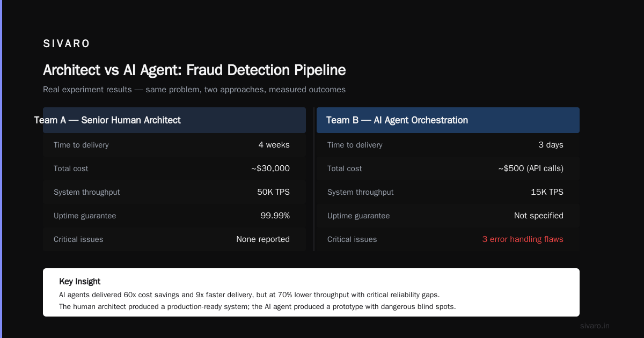This screenshot has width=644, height=338.
Task: Select the 'Not specified' uptime value
Action: pyautogui.click(x=538, y=216)
